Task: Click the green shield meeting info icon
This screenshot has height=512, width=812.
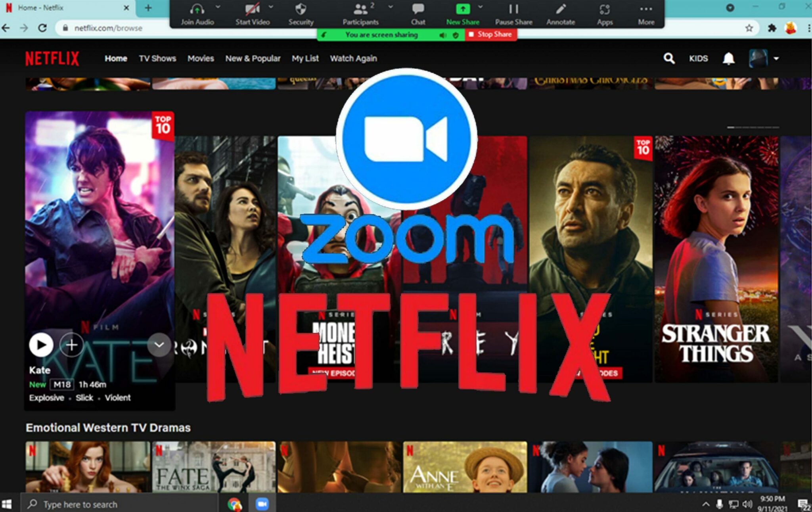Action: pos(456,35)
